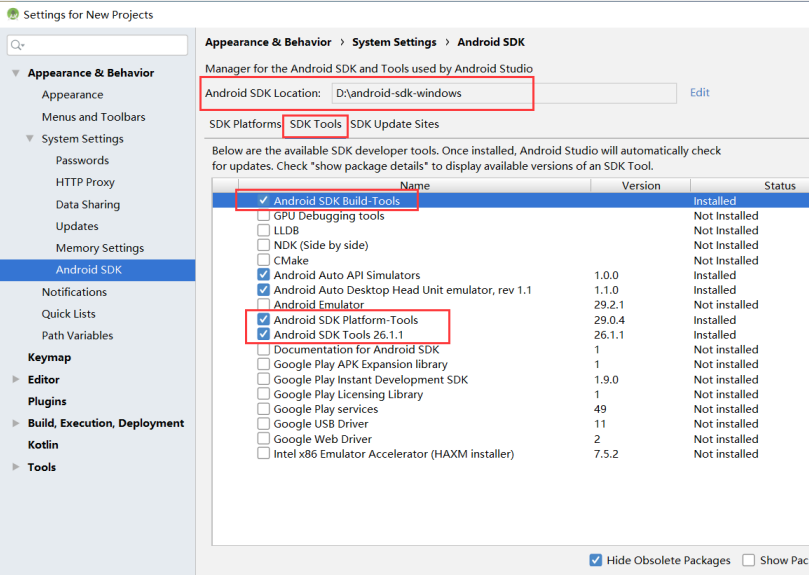Sort table by Name column header
The height and width of the screenshot is (575, 809).
[x=414, y=185]
